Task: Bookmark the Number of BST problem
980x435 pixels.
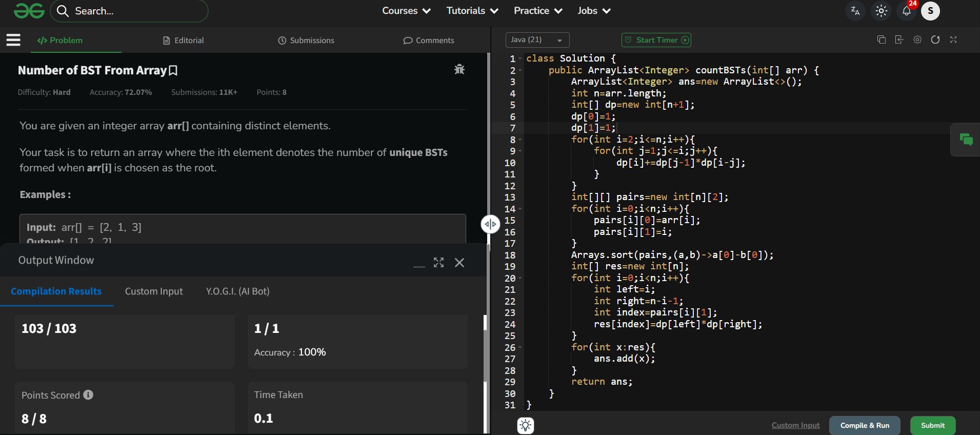Action: coord(173,71)
